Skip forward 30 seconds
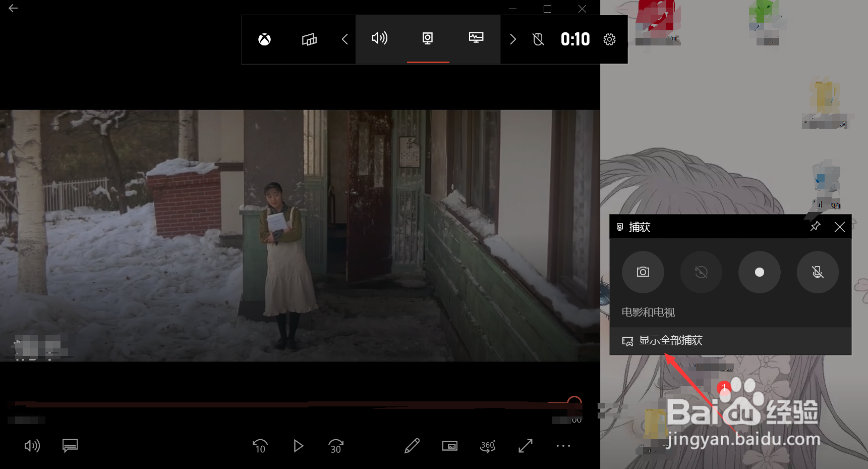The image size is (868, 469). pos(336,446)
